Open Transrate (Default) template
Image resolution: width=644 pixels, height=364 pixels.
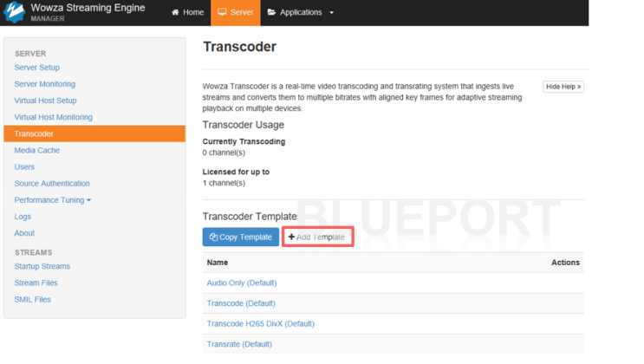point(239,344)
